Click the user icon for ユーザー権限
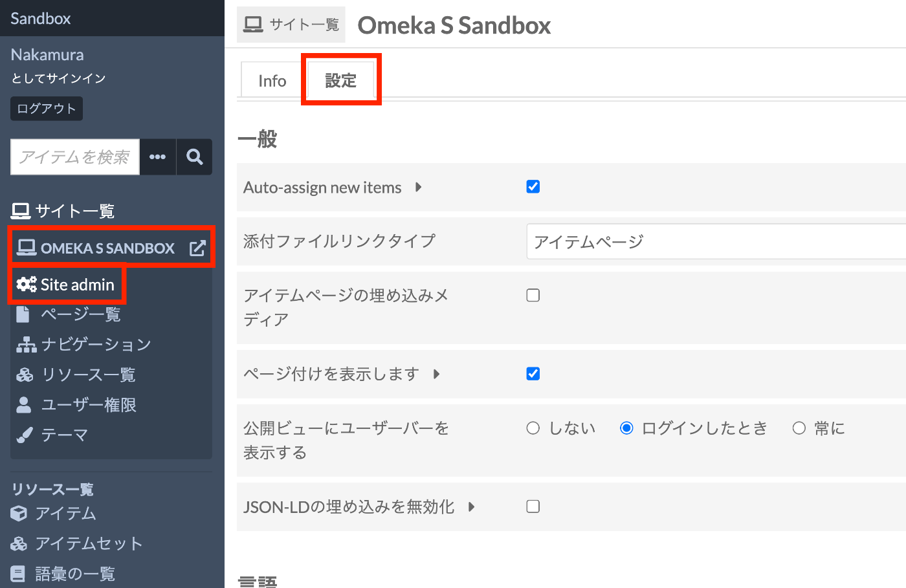The height and width of the screenshot is (588, 906). pos(23,405)
